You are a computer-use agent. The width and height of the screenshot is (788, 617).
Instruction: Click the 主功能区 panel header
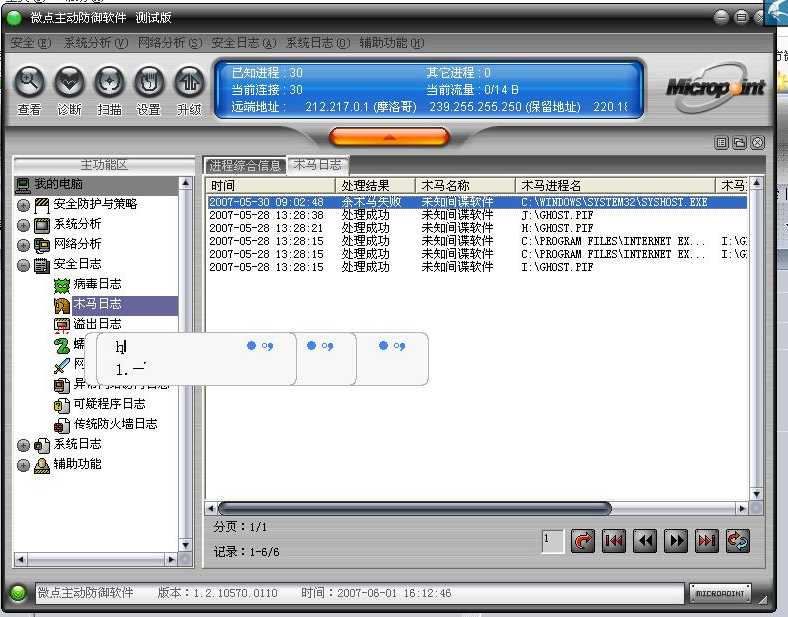(x=104, y=164)
